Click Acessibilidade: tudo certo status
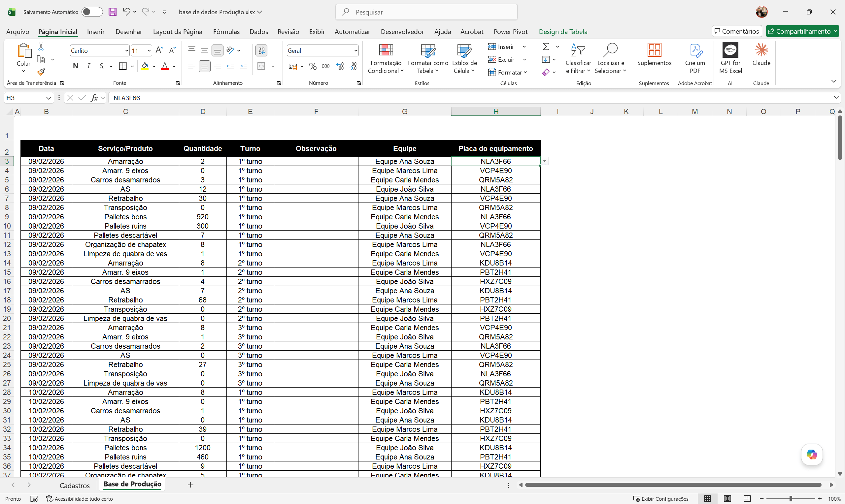 [x=80, y=499]
